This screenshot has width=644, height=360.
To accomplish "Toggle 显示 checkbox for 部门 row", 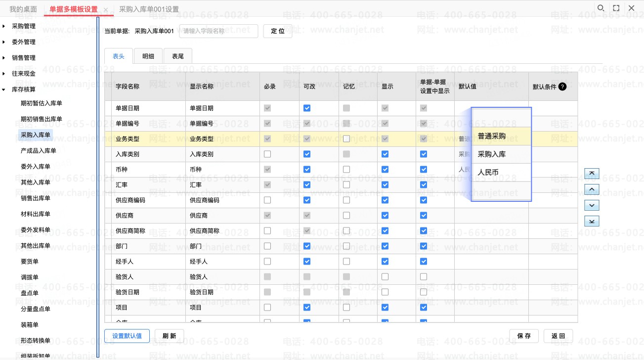I will (x=385, y=246).
